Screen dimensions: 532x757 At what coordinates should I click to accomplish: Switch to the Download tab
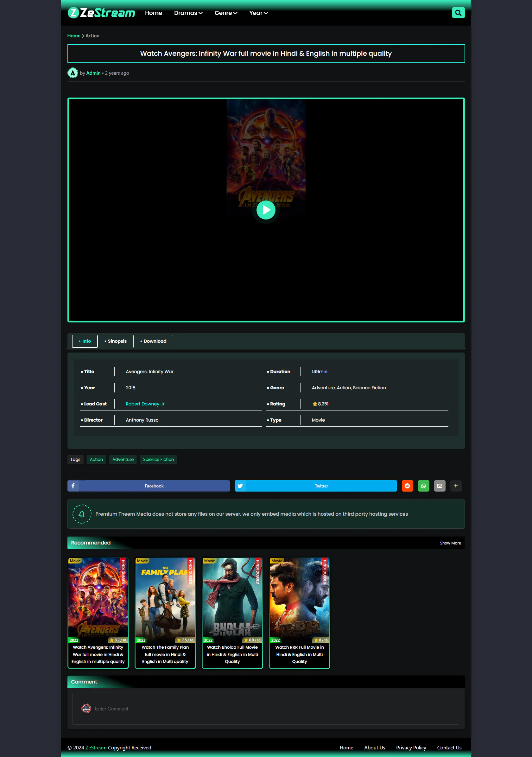tap(153, 341)
